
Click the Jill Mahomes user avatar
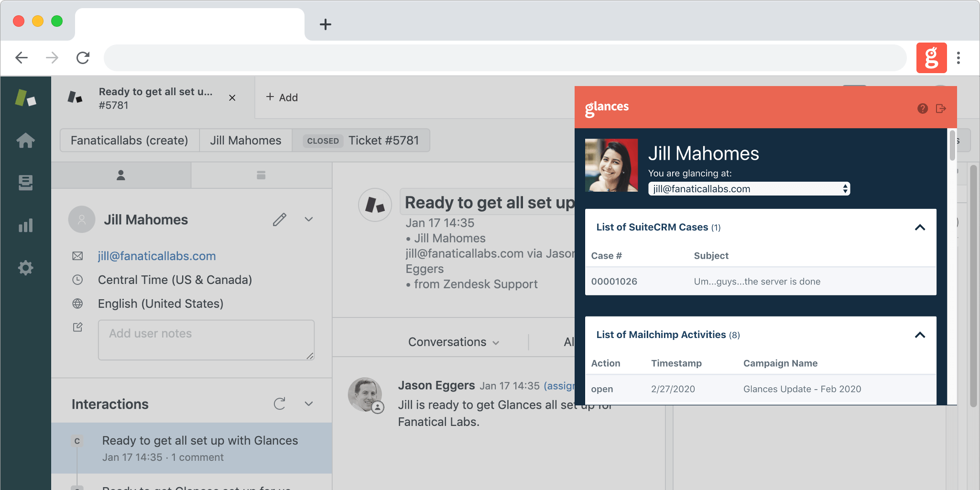pos(82,219)
